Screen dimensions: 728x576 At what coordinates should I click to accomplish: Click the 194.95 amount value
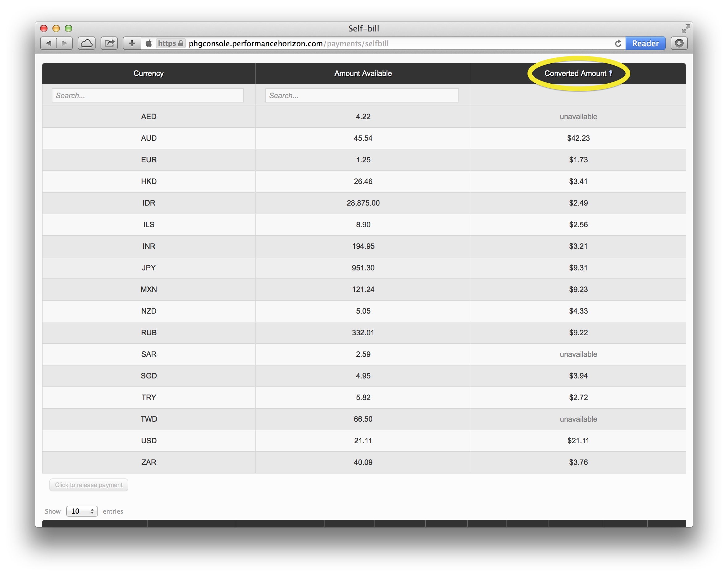[x=363, y=246]
